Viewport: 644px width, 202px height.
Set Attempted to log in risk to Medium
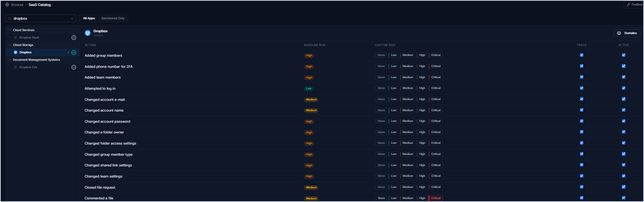tap(408, 88)
